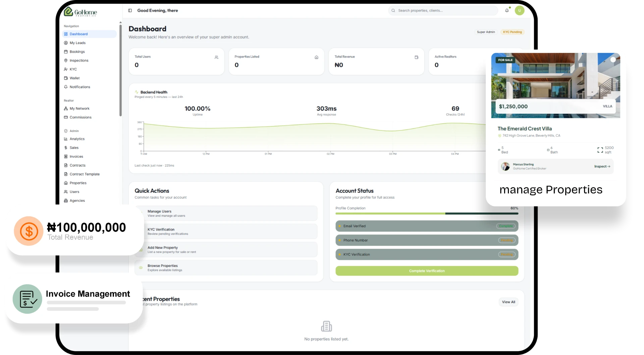Screen dimensions: 644x355
Task: Click the Complete Verification button
Action: [427, 271]
